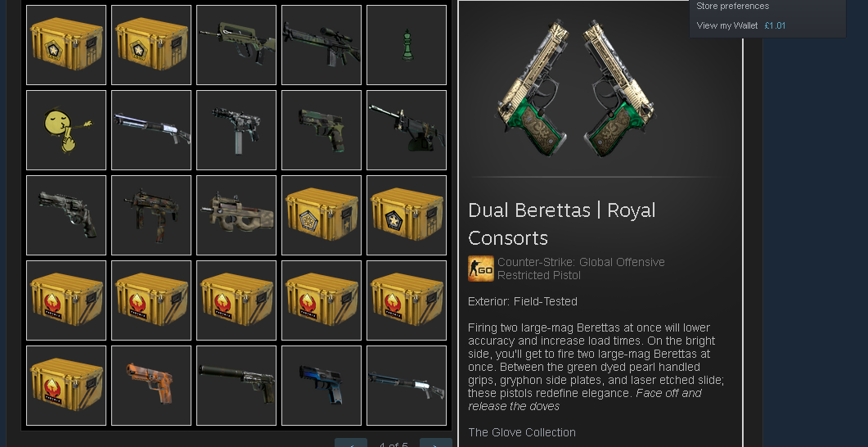Choose the tan camo P90 item

(x=236, y=215)
